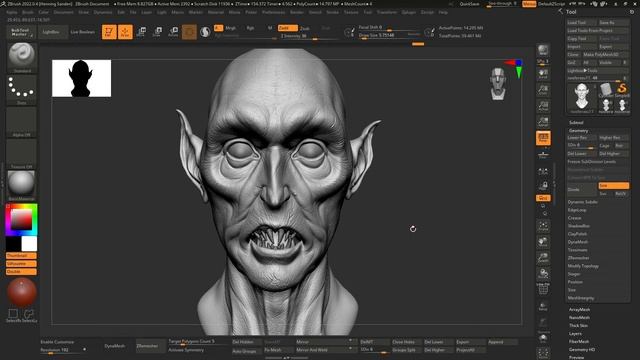Click the red material sphere

(x=22, y=292)
